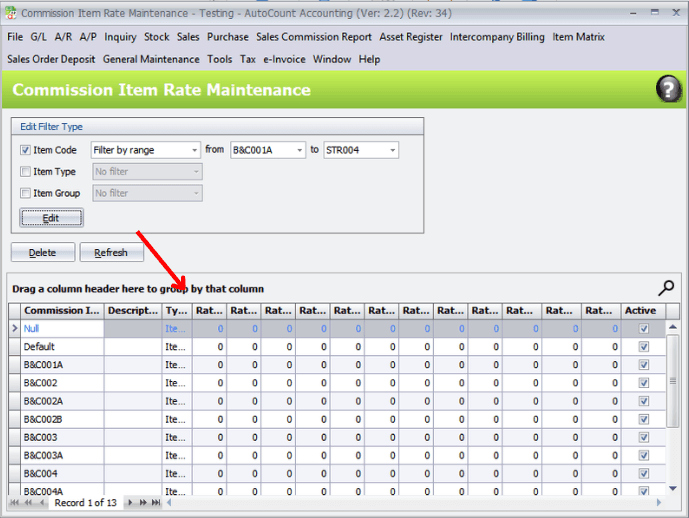Enable the Item Type filter checkbox
Screen dimensions: 689x518
pyautogui.click(x=26, y=172)
